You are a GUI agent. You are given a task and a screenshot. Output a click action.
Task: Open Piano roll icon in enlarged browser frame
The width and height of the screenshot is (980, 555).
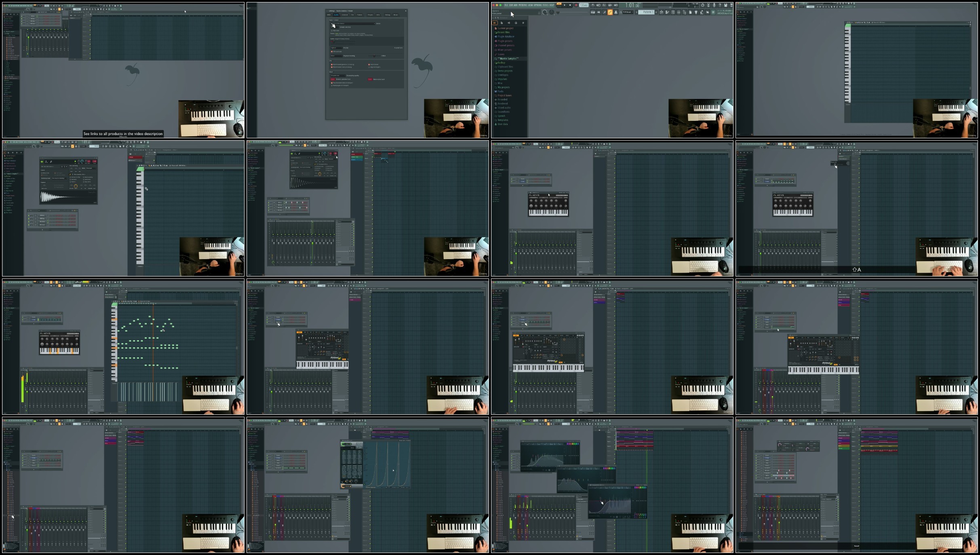tap(667, 12)
